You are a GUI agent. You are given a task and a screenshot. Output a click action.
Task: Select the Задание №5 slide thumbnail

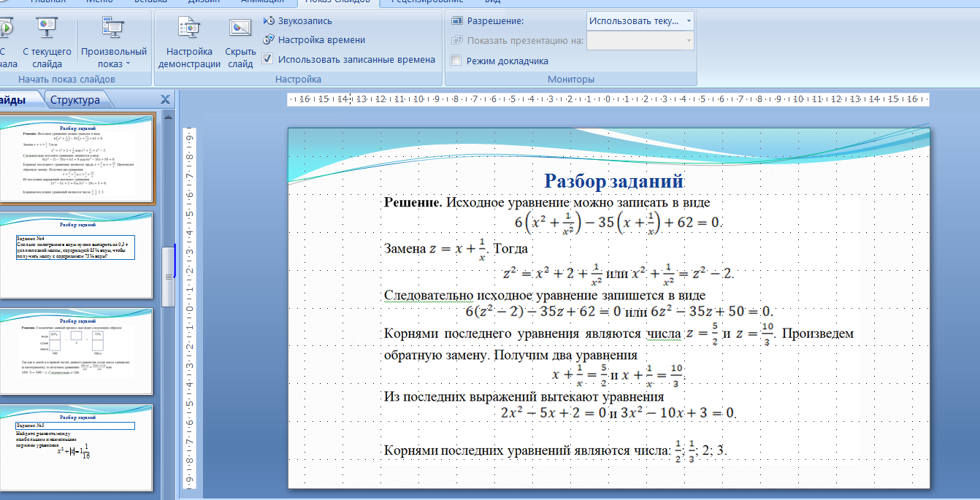pos(77,447)
